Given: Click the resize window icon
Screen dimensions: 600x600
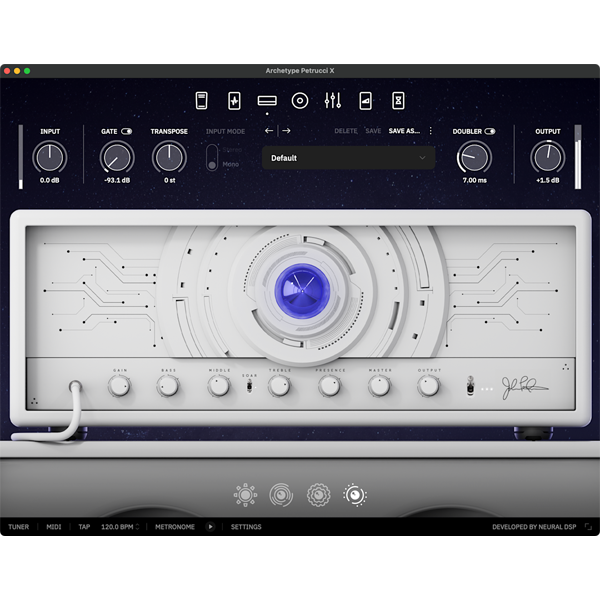Looking at the screenshot, I should 588,527.
